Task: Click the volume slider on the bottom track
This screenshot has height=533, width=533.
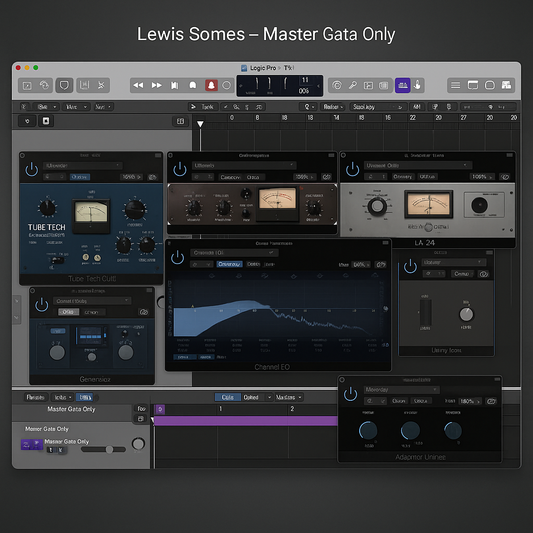Action: click(104, 449)
